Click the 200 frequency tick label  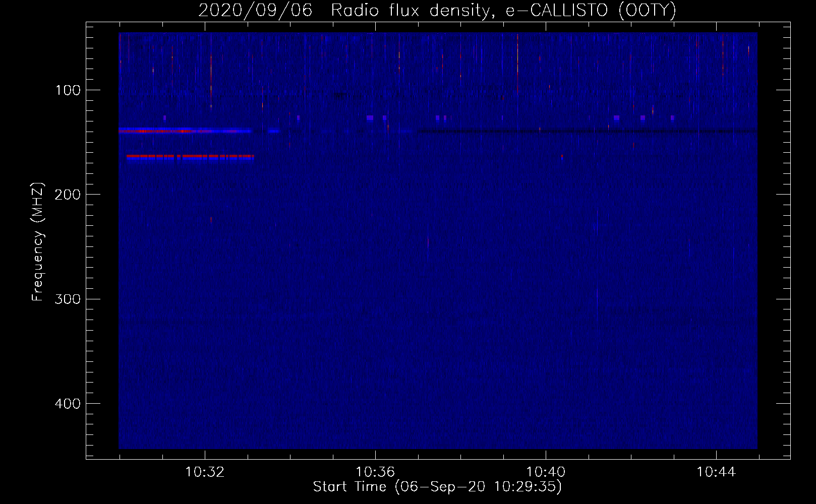[x=68, y=195]
